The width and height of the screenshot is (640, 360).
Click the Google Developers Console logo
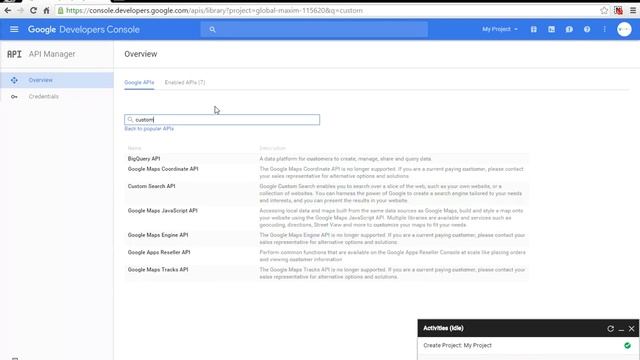point(84,29)
